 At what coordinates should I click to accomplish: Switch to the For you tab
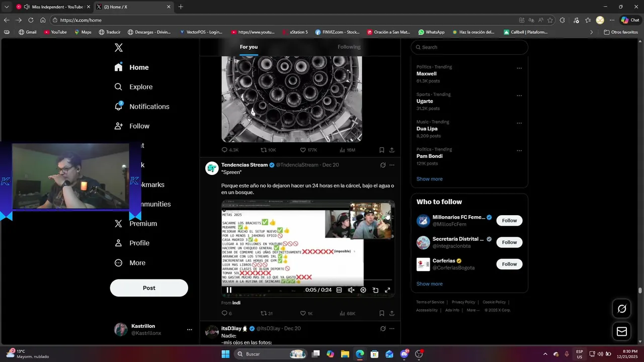249,47
